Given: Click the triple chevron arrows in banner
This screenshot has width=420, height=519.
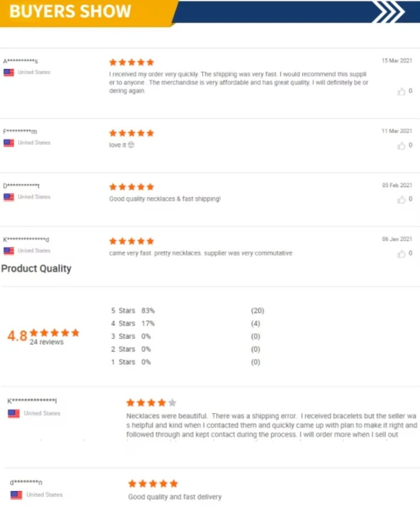Looking at the screenshot, I should 390,11.
